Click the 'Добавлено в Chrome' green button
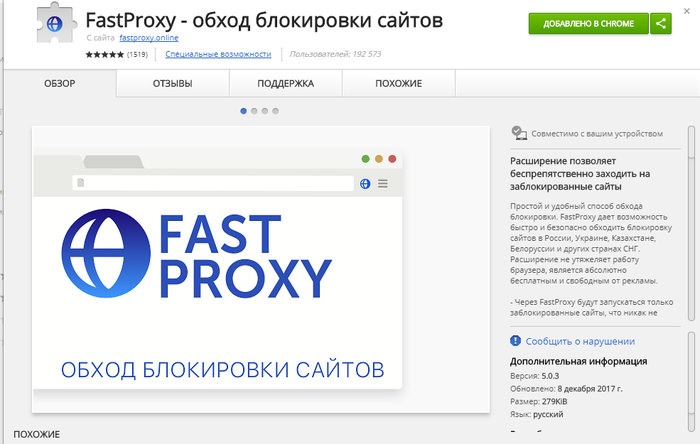 pyautogui.click(x=588, y=24)
